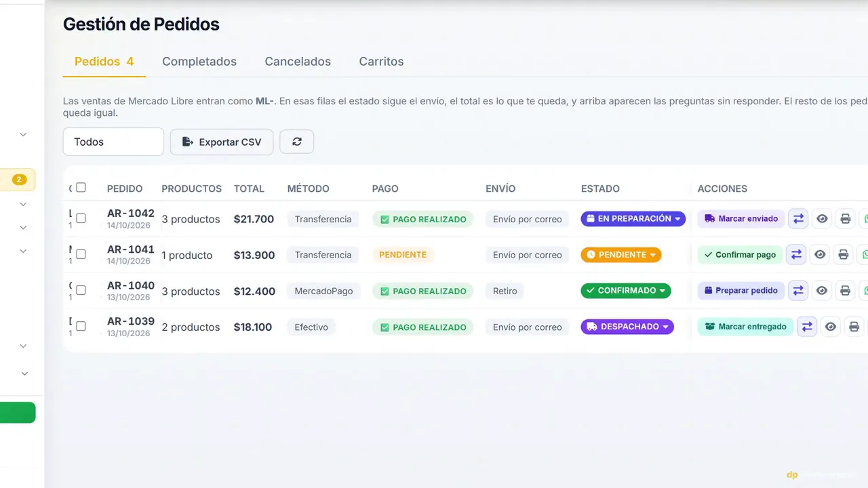
Task: Open the eye icon for order AR-1041
Action: coord(820,255)
